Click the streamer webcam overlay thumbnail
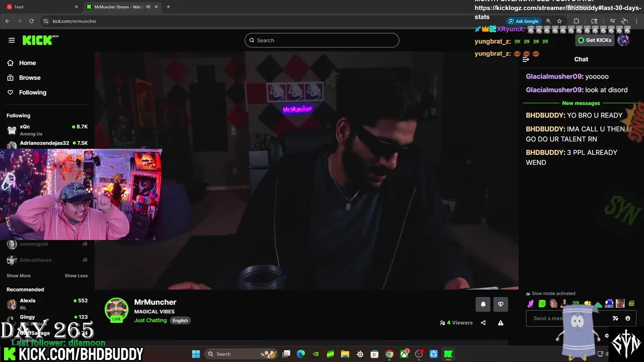 [x=81, y=194]
